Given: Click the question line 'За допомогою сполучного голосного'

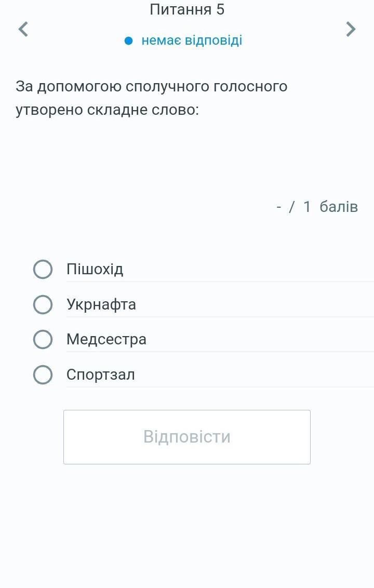Looking at the screenshot, I should [151, 86].
